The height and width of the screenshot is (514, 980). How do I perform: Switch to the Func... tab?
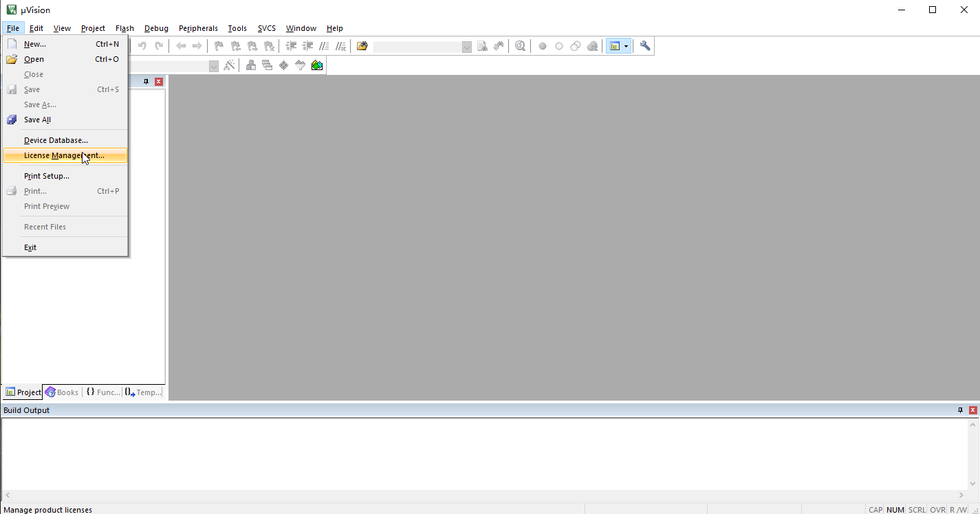coord(102,392)
